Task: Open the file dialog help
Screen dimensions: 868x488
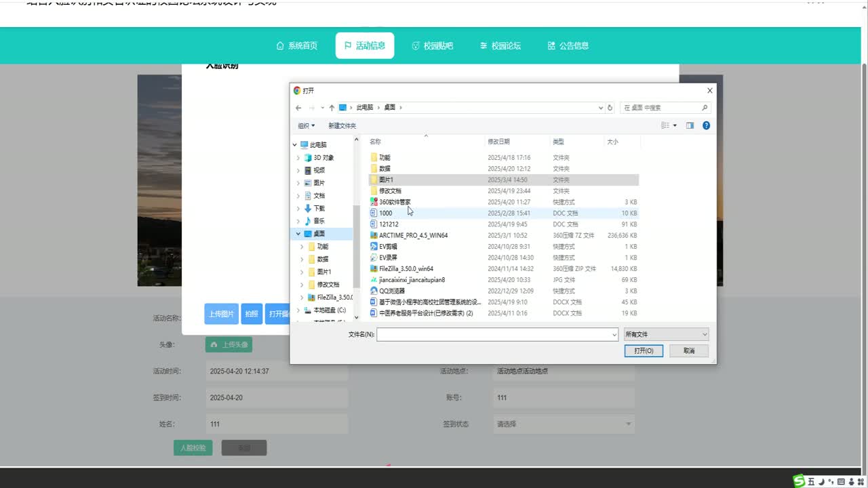Action: (x=706, y=125)
